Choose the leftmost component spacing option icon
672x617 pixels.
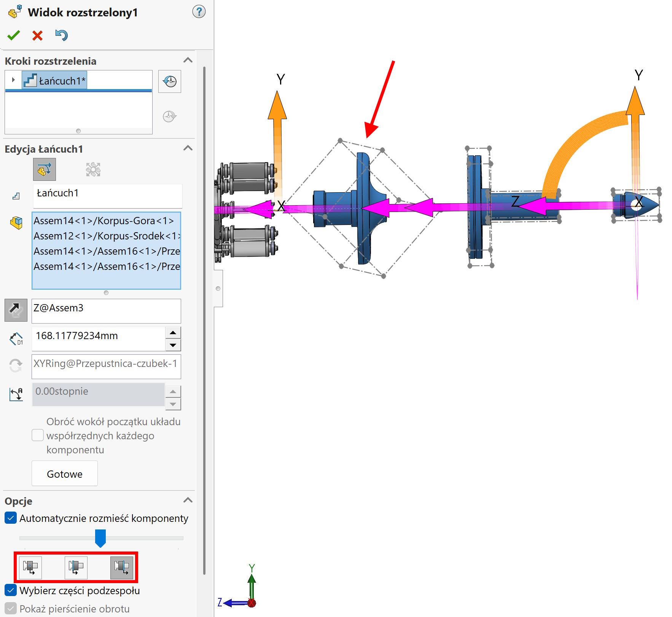pos(30,567)
